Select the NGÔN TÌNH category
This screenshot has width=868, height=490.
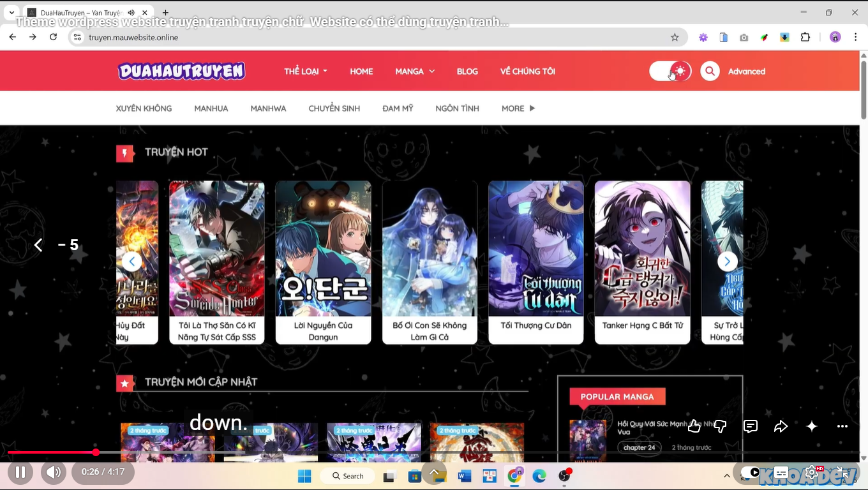[457, 108]
